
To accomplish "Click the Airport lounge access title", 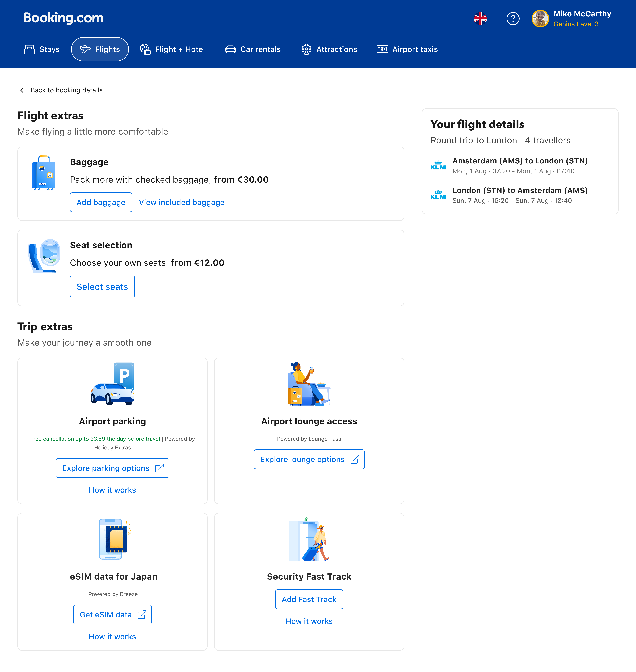I will [x=309, y=421].
